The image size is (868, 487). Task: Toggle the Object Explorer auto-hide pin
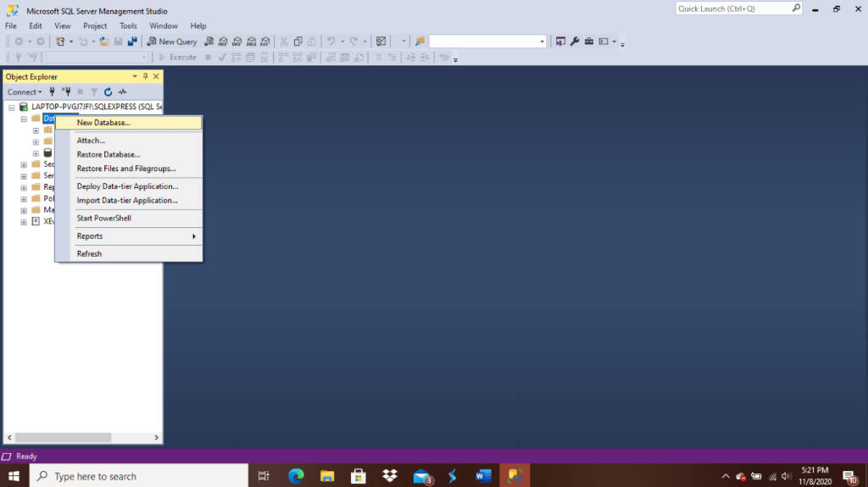click(x=146, y=76)
